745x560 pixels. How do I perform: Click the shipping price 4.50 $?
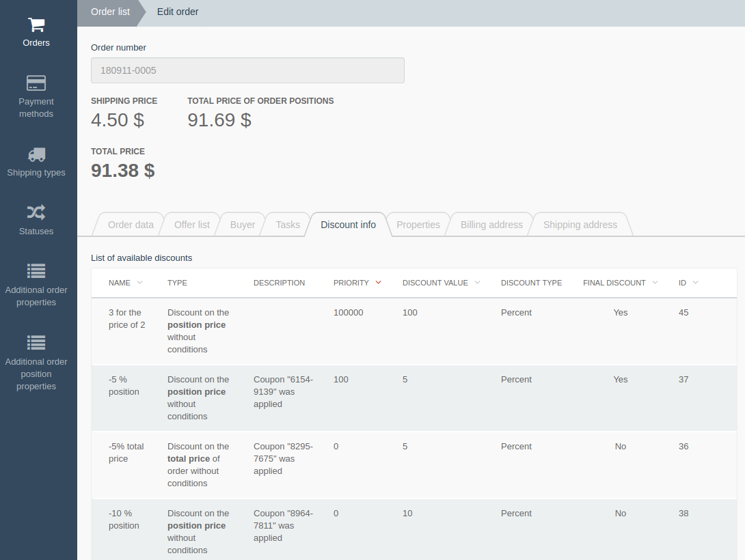118,120
